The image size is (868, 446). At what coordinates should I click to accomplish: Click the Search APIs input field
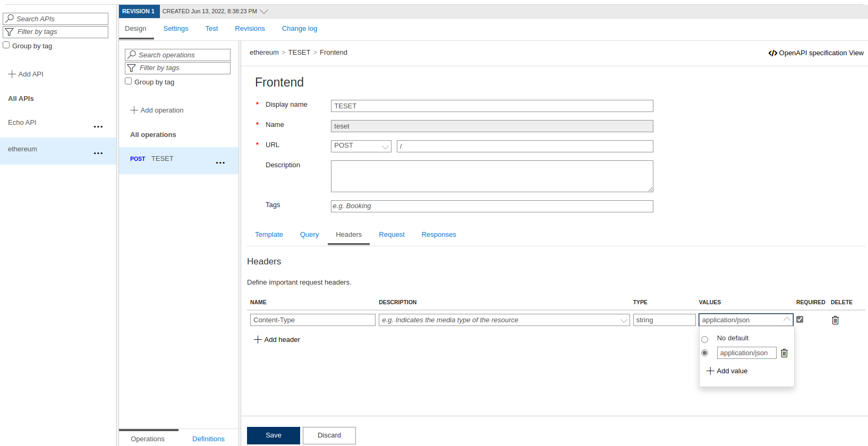pos(55,19)
